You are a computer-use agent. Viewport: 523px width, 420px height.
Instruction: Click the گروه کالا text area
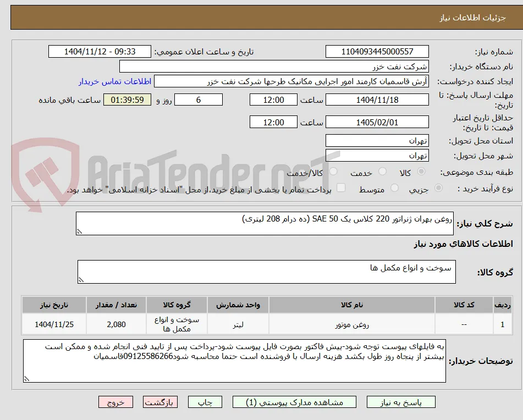(x=267, y=272)
